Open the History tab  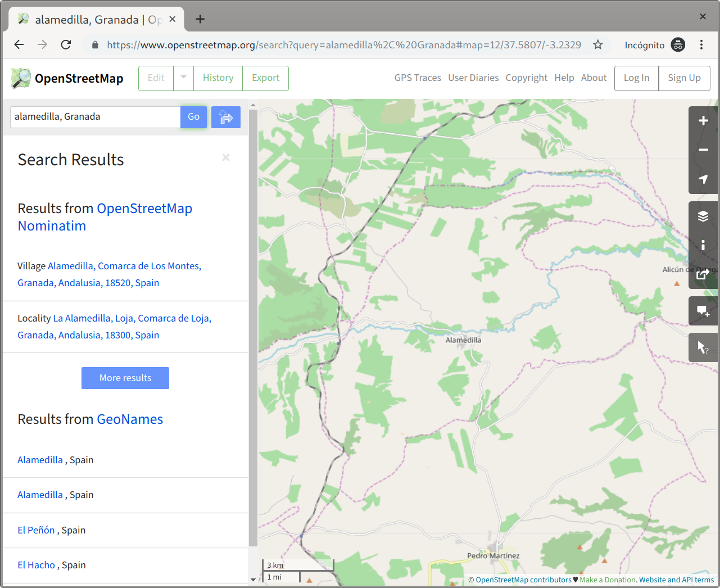coord(218,78)
